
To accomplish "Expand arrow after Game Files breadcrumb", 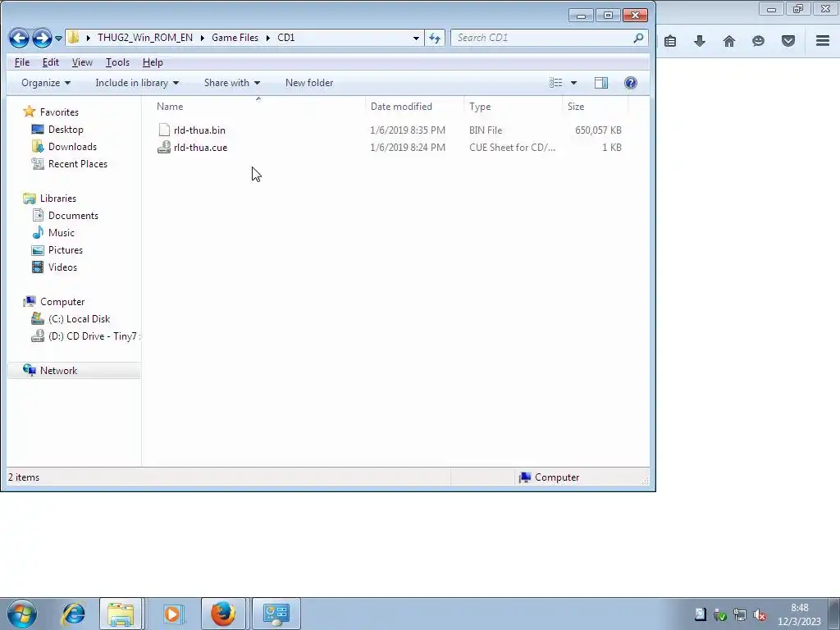I will click(x=268, y=38).
